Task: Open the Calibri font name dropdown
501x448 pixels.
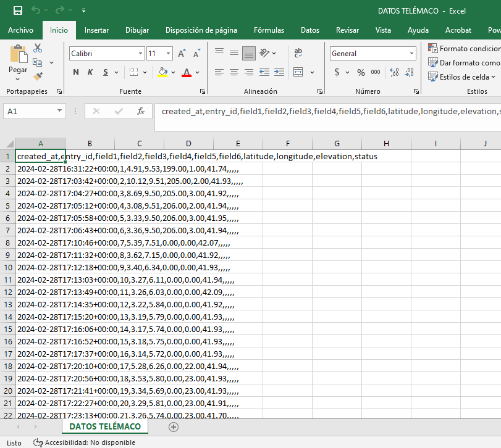Action: (x=140, y=53)
